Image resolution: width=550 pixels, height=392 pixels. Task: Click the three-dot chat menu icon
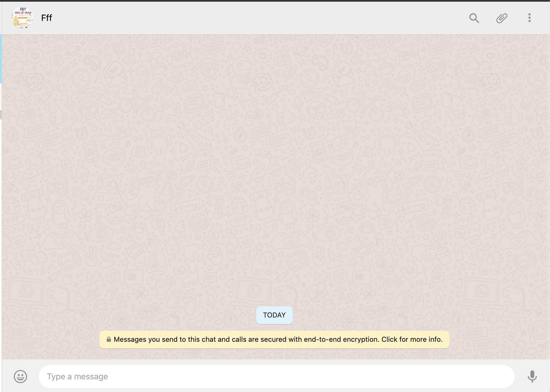coord(529,18)
